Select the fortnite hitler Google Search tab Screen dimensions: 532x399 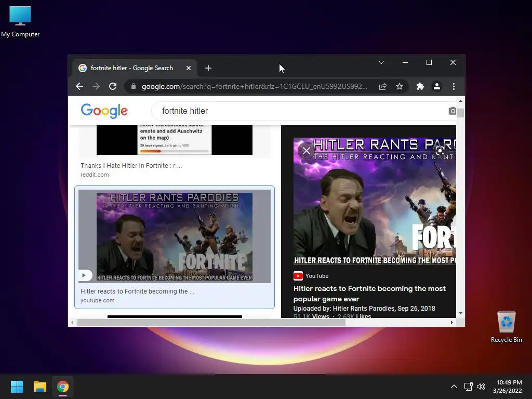tap(135, 68)
